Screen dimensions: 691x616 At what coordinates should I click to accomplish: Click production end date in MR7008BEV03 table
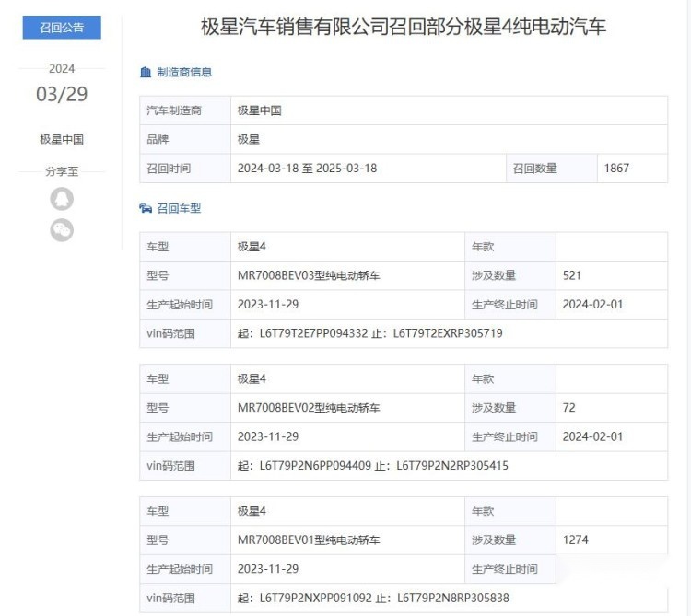coord(592,304)
